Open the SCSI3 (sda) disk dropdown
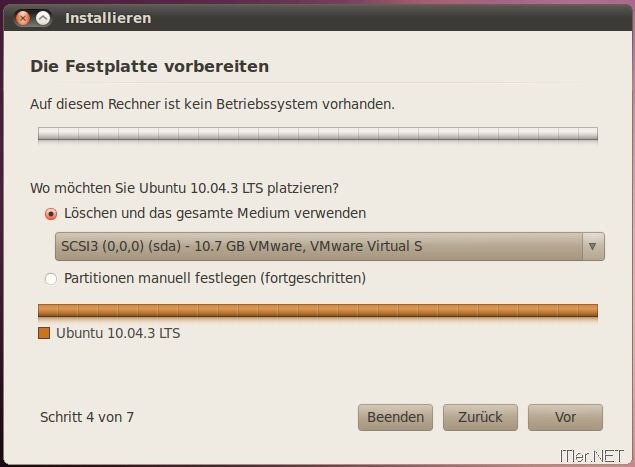635x467 pixels. click(x=330, y=246)
